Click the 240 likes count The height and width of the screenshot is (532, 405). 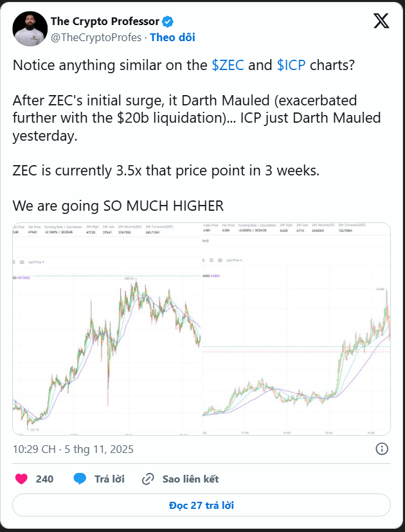click(45, 479)
